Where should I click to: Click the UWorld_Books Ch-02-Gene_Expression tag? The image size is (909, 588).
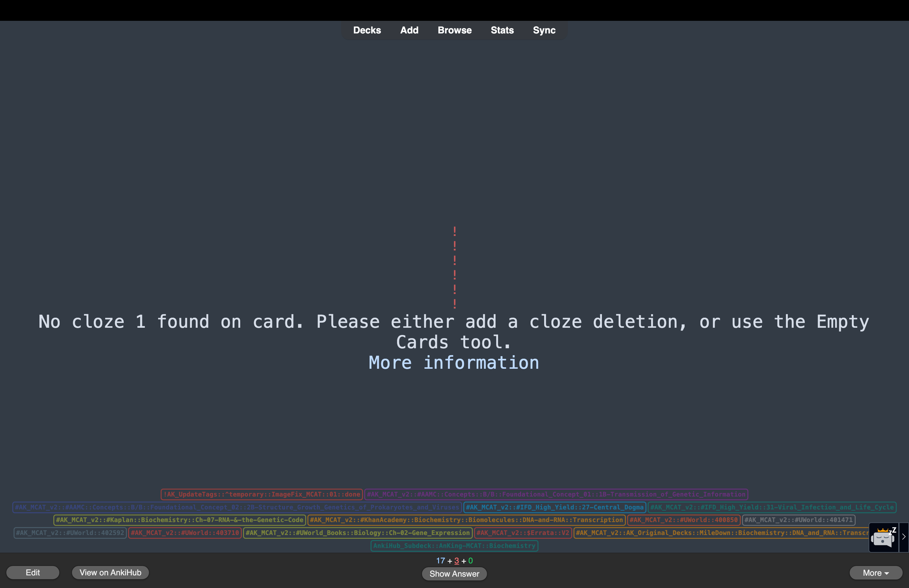click(358, 532)
